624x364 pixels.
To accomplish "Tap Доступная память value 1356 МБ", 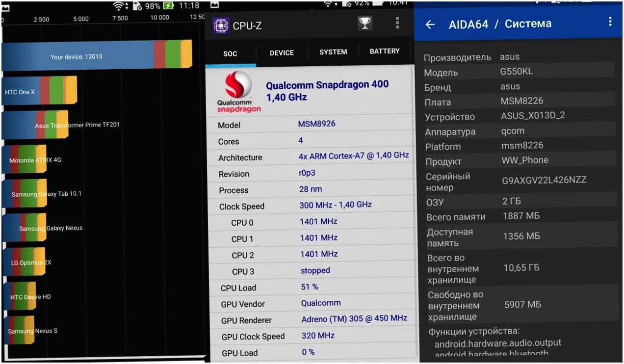I will pos(521,236).
